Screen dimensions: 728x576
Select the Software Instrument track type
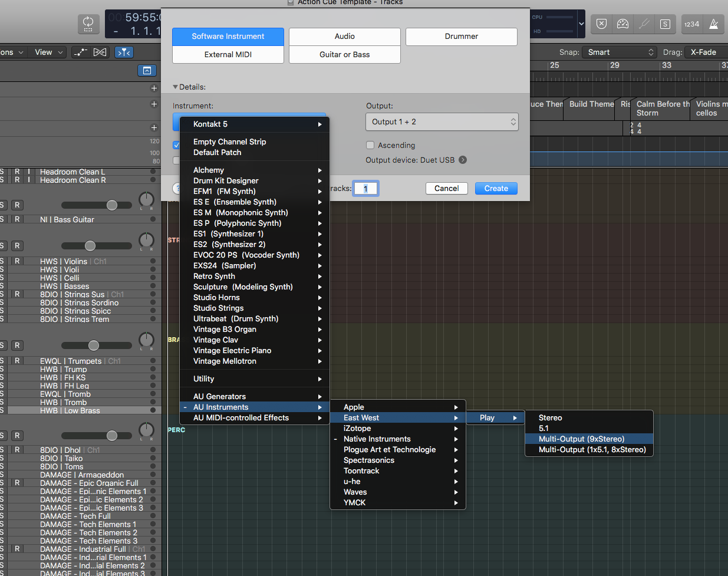[x=228, y=36]
